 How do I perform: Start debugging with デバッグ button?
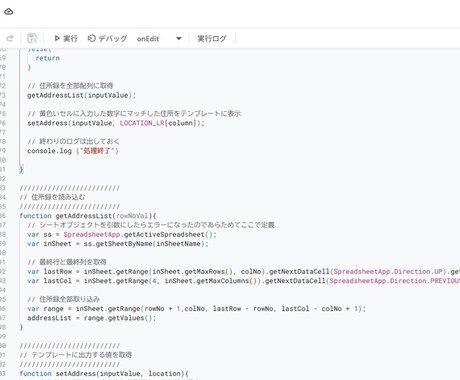(x=107, y=38)
